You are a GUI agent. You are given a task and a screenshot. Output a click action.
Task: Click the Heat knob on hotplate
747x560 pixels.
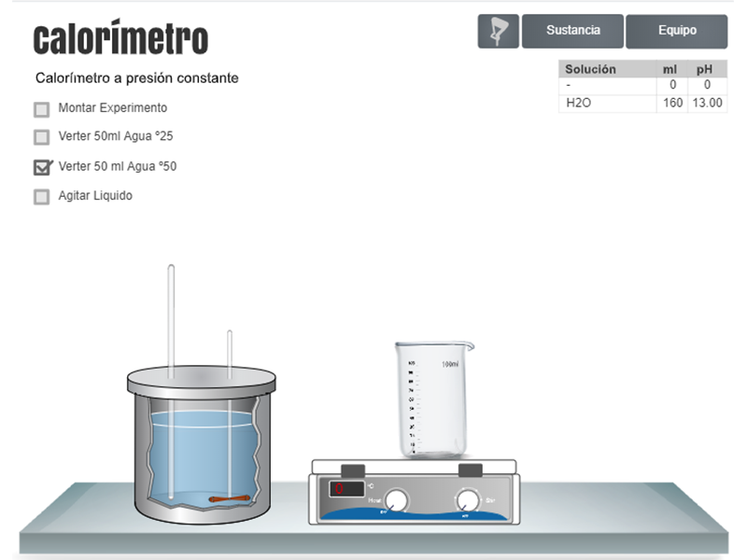(x=397, y=500)
